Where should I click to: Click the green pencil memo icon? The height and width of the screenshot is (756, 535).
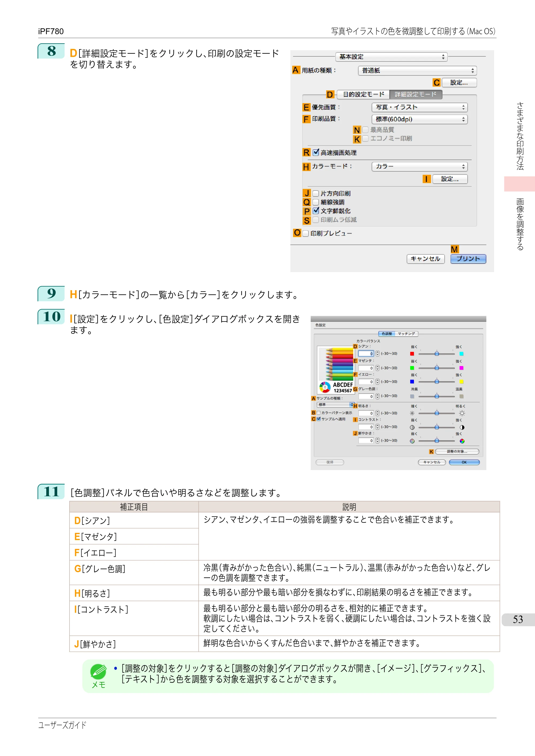(98, 672)
